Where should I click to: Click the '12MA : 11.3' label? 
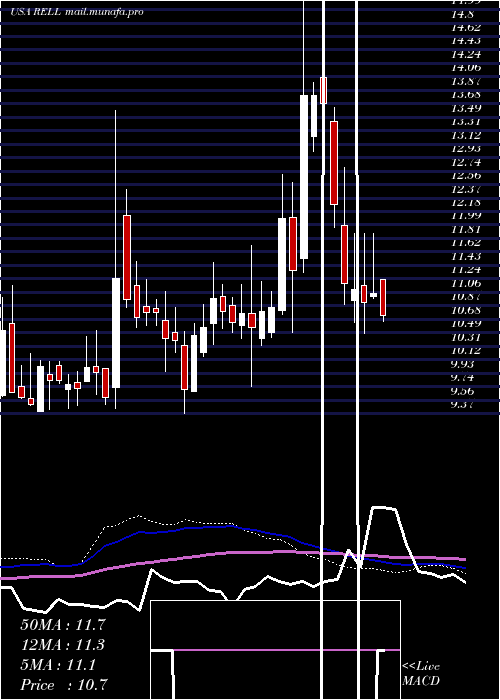63,645
